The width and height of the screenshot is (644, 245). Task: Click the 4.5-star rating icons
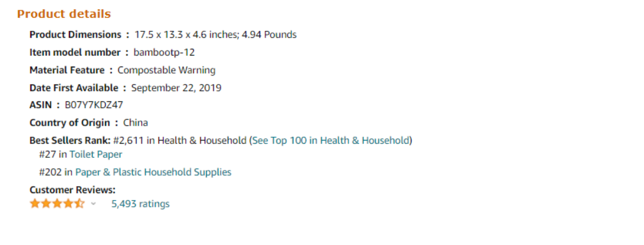[x=57, y=204]
